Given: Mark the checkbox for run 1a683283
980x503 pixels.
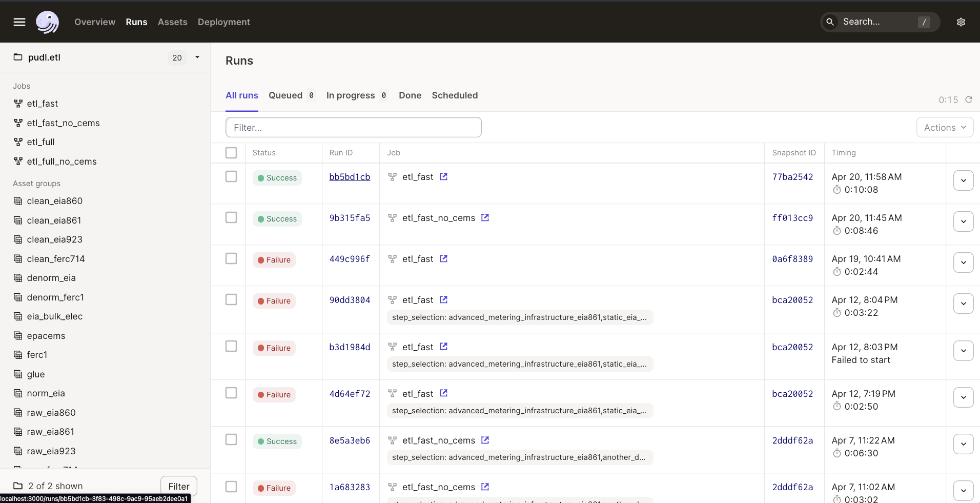Looking at the screenshot, I should pyautogui.click(x=231, y=487).
